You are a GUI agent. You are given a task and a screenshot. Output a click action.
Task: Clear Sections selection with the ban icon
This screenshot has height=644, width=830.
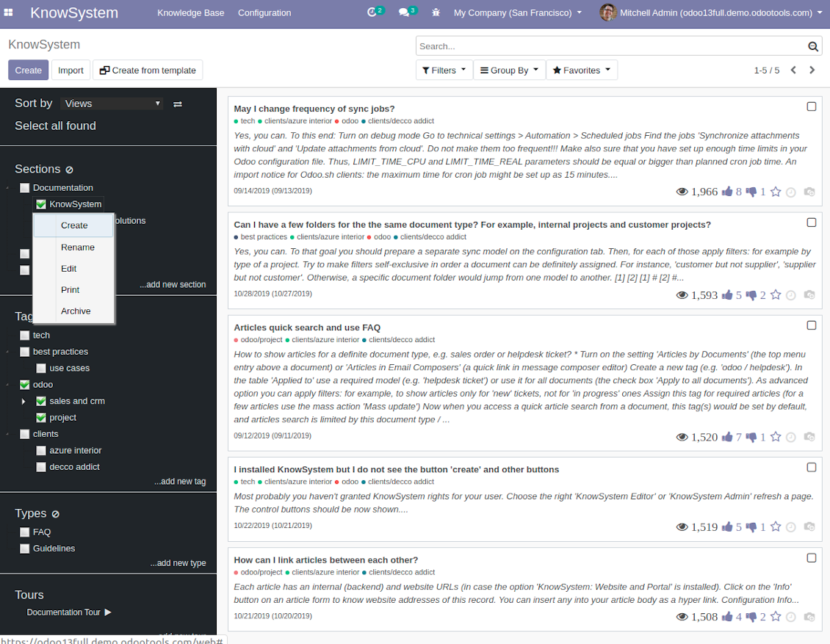tap(69, 170)
